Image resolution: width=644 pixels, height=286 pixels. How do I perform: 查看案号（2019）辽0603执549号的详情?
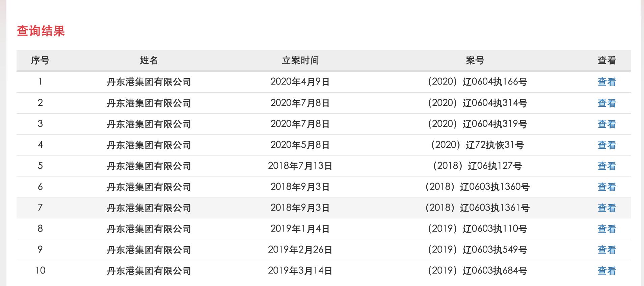605,250
